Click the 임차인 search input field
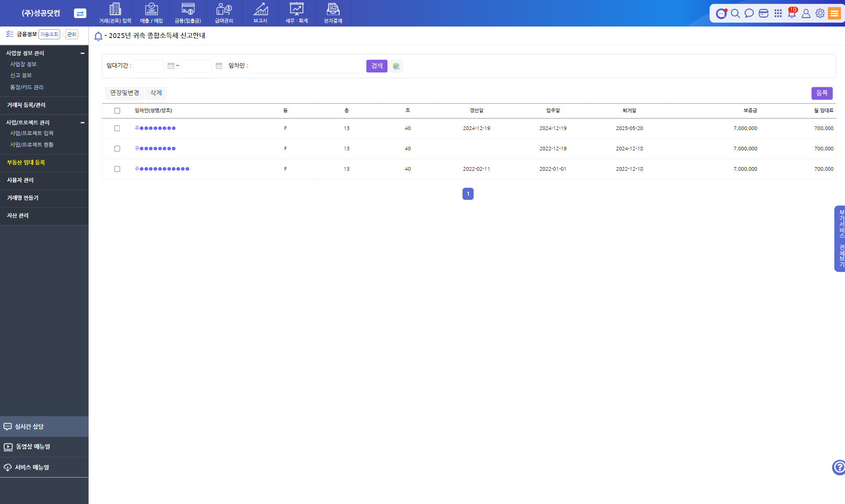Viewport: 845px width, 504px height. pyautogui.click(x=307, y=66)
